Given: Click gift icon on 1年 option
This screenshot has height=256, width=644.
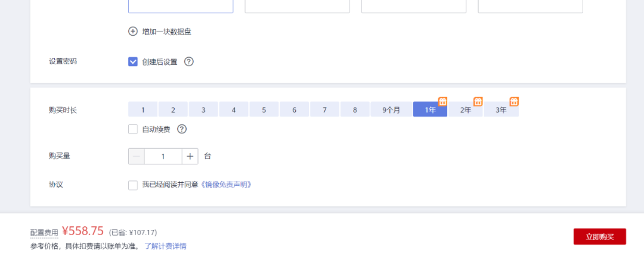Looking at the screenshot, I should 442,101.
